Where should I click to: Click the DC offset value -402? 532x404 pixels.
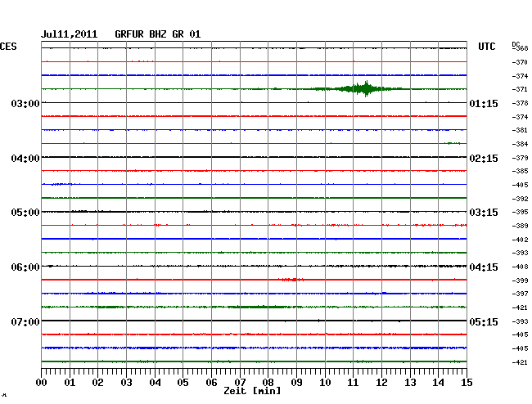pyautogui.click(x=520, y=240)
